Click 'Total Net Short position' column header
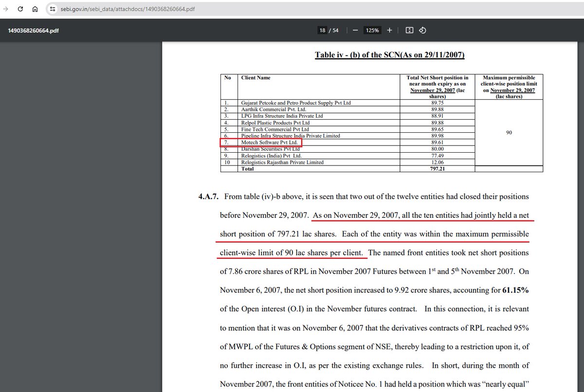 pos(438,87)
